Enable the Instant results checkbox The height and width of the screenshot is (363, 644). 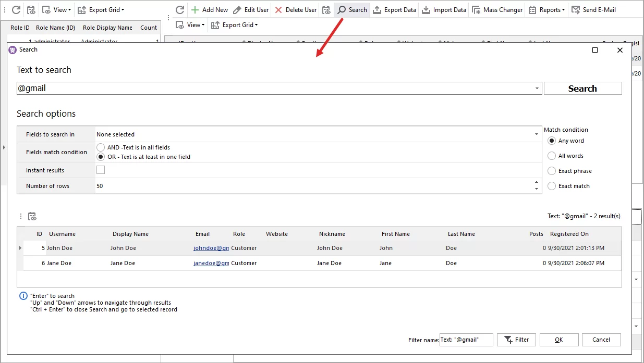coord(100,169)
